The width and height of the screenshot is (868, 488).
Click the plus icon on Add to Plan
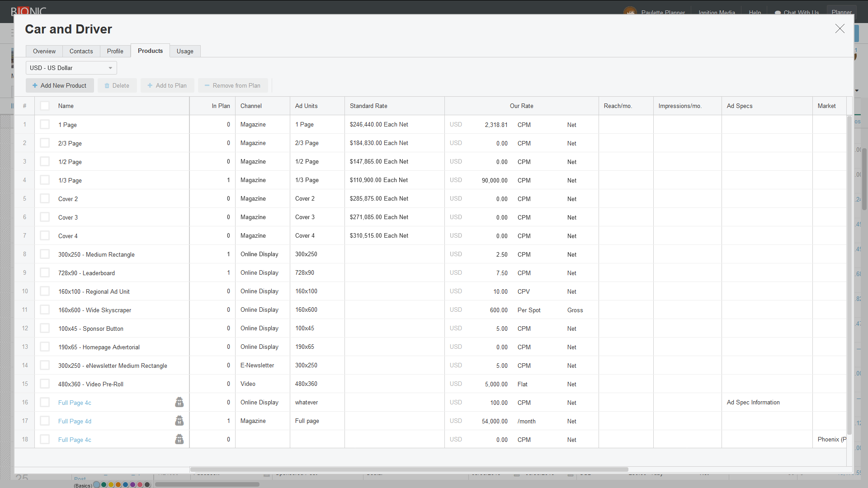(150, 85)
